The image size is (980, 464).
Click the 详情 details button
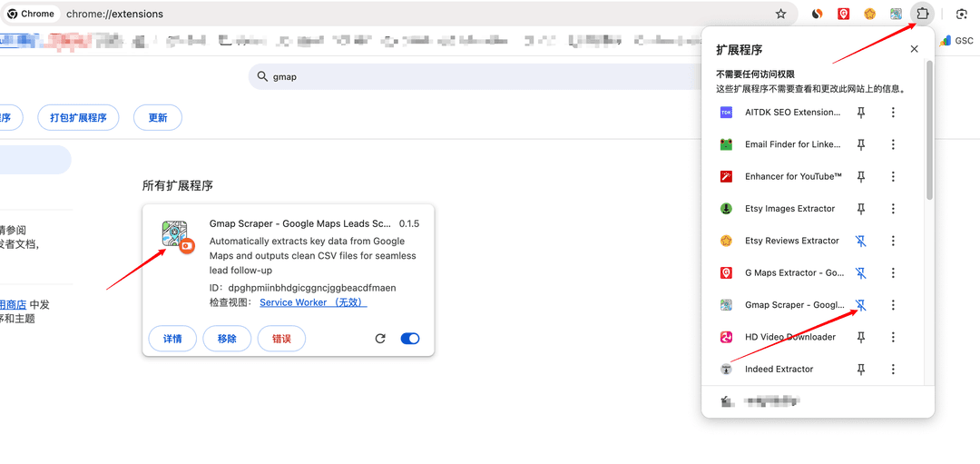pyautogui.click(x=172, y=339)
